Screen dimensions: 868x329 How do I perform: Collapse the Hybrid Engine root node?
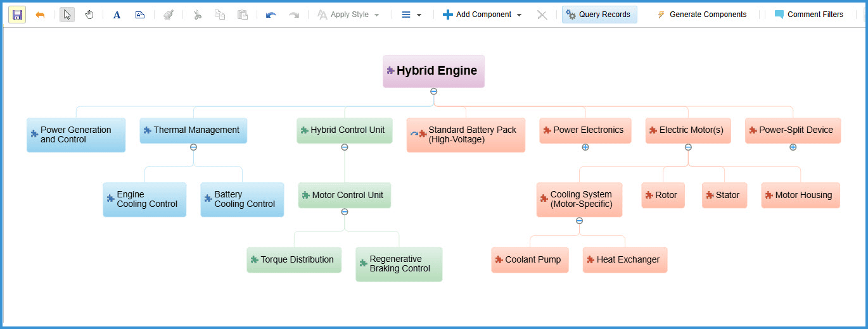pyautogui.click(x=433, y=92)
